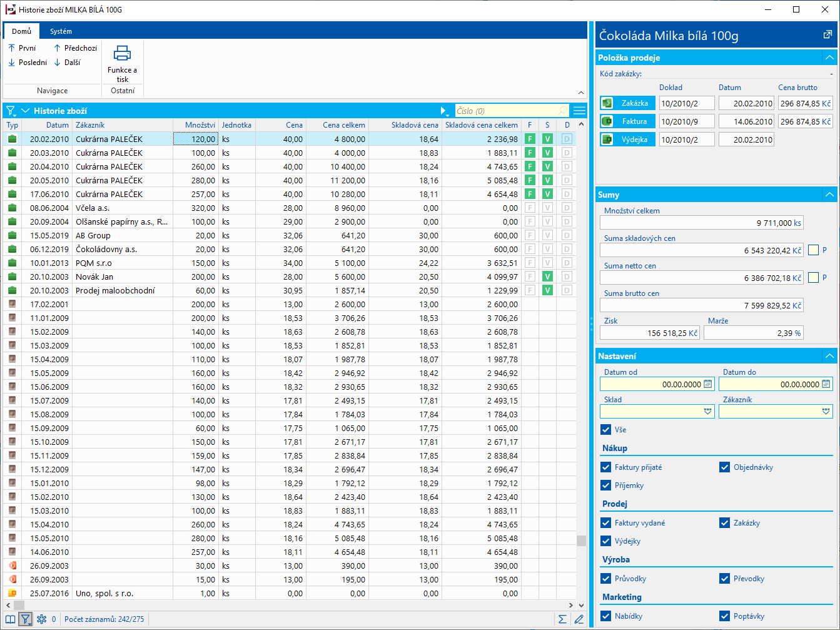The image size is (840, 630).
Task: Click the hamburger menu icon beside search field
Action: 579,111
